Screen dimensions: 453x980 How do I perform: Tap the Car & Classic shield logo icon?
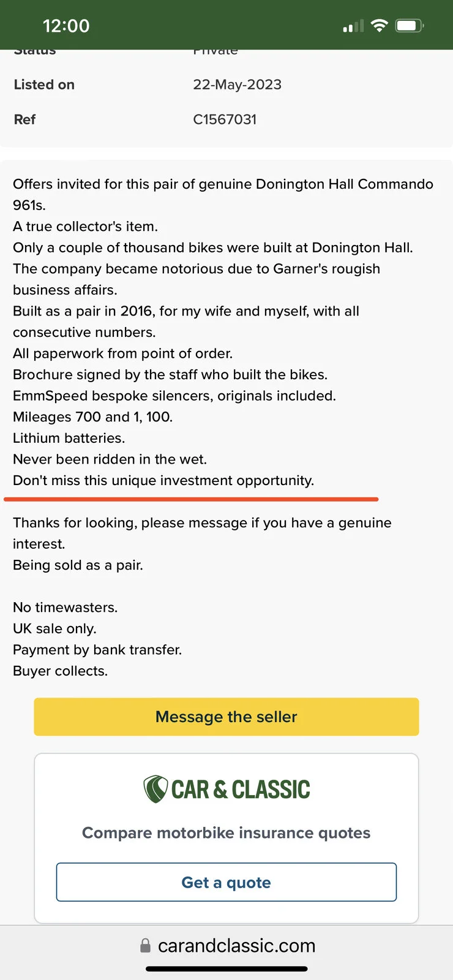point(155,789)
